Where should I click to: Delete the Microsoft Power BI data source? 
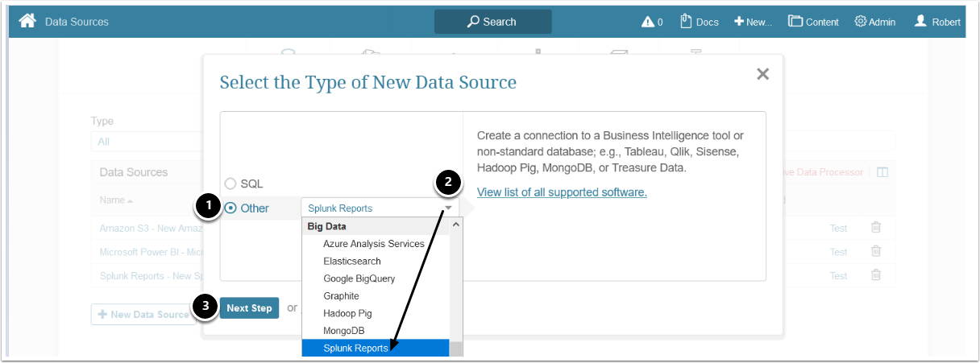(876, 251)
